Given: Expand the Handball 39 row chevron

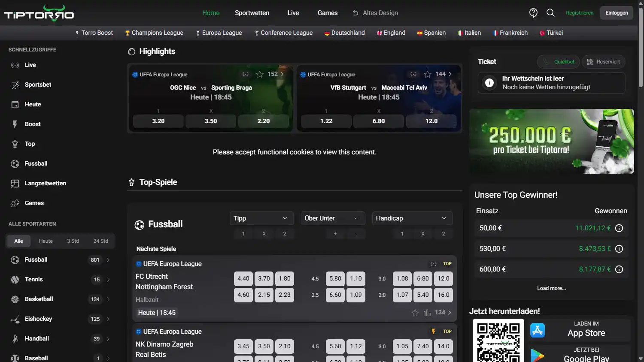Looking at the screenshot, I should coord(108,339).
